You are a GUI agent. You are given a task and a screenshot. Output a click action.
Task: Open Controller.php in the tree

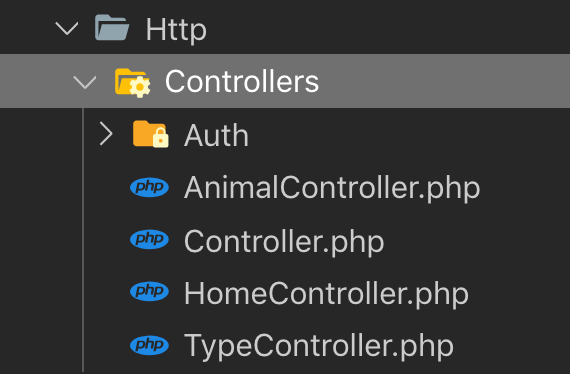pyautogui.click(x=284, y=242)
